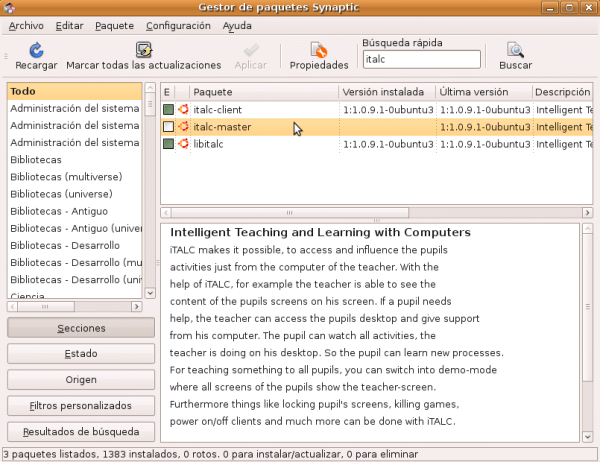
Task: Click the Recargar reload icon
Action: 36,49
